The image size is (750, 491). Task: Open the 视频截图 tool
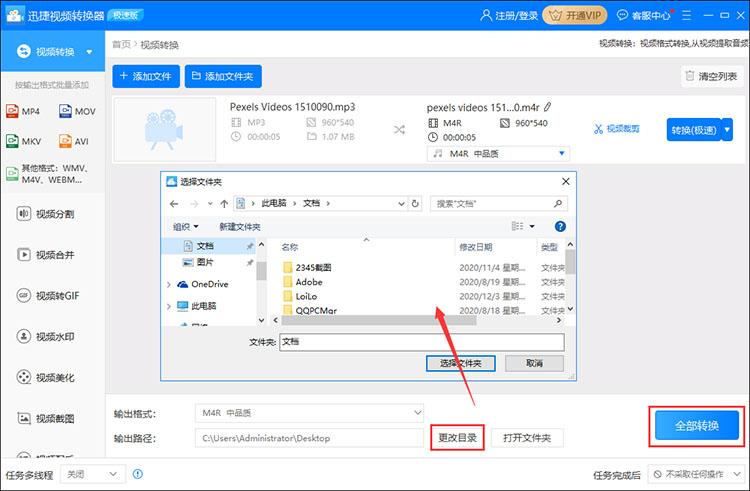(x=46, y=418)
